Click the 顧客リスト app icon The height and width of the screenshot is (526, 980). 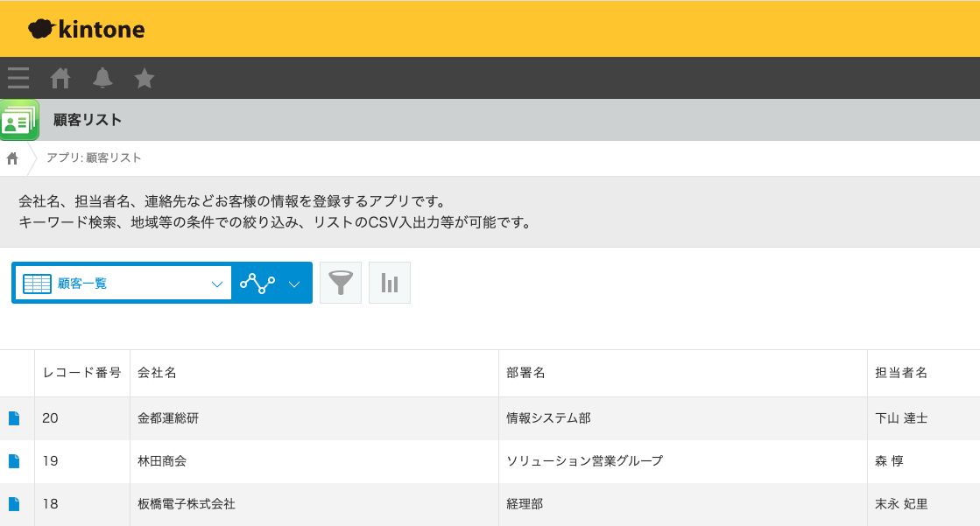(19, 120)
